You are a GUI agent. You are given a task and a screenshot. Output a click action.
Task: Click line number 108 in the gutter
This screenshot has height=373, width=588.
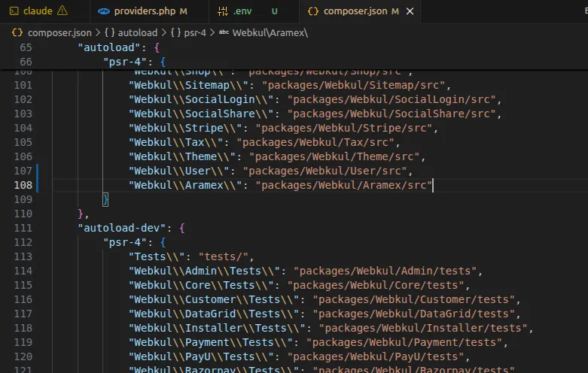tap(23, 185)
